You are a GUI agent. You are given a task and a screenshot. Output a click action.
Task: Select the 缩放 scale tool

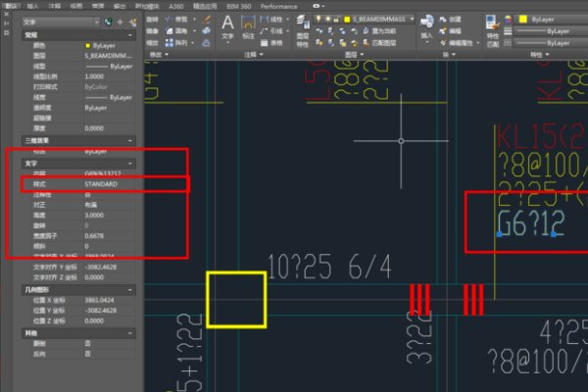[x=152, y=43]
